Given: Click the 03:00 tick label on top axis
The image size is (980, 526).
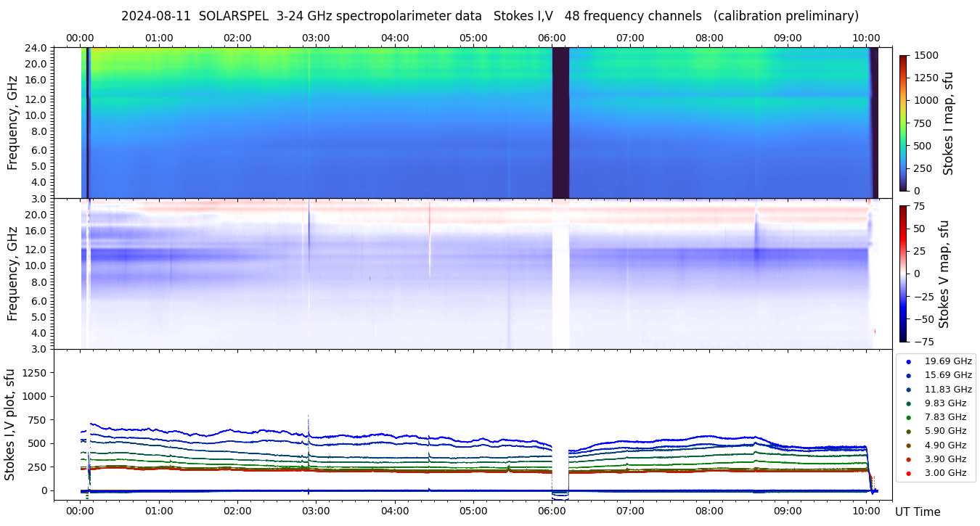Looking at the screenshot, I should 316,38.
